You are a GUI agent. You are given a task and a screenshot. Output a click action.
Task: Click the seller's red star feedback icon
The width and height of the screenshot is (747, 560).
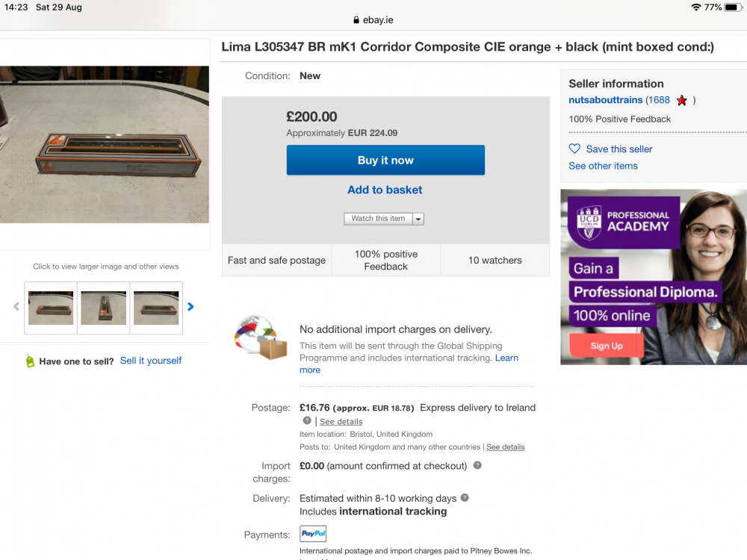(681, 100)
